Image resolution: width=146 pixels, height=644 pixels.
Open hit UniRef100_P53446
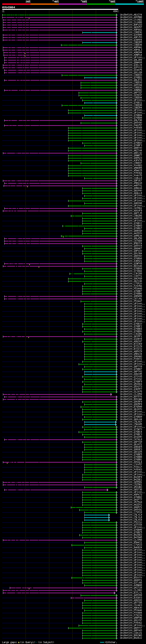[x=131, y=610]
